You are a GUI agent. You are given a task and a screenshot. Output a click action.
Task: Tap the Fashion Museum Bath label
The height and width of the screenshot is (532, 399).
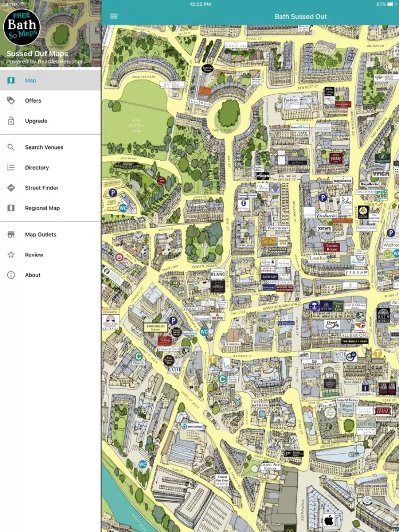click(x=291, y=103)
